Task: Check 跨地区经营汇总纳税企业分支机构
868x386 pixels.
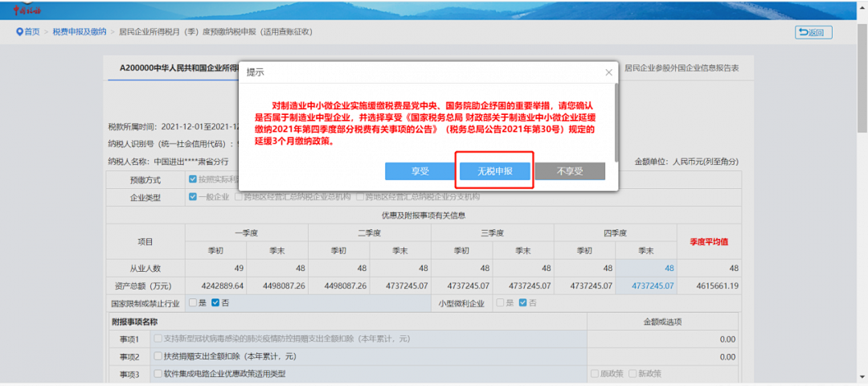Action: coord(360,196)
